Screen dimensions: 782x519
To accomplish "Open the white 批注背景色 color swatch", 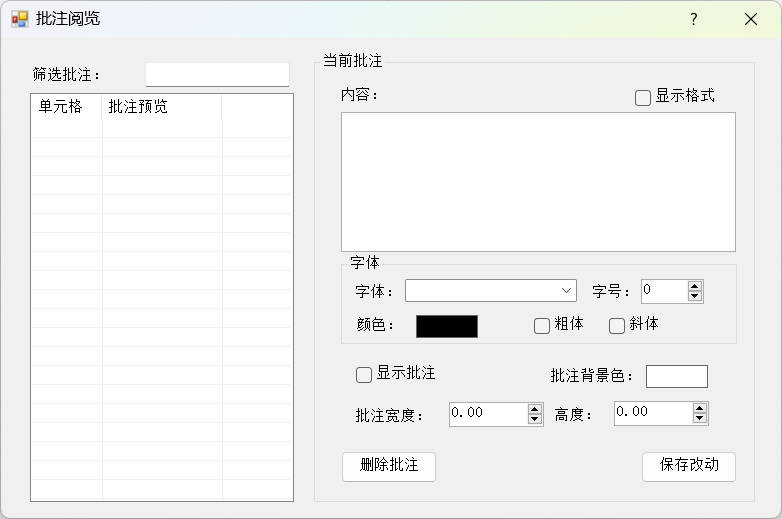I will click(676, 376).
